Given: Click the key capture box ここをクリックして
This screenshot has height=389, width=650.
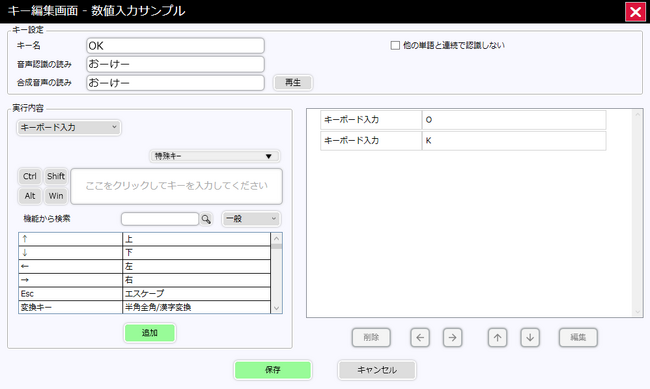Looking at the screenshot, I should point(177,186).
